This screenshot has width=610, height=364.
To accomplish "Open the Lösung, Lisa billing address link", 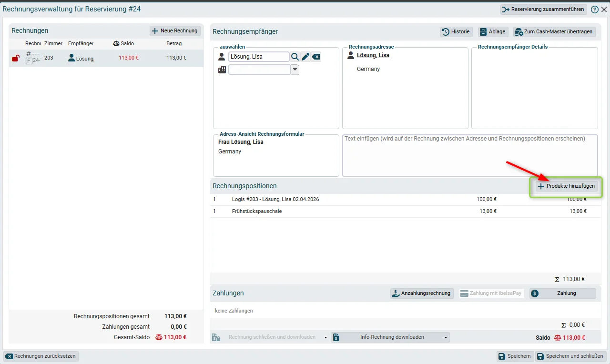I will point(373,55).
